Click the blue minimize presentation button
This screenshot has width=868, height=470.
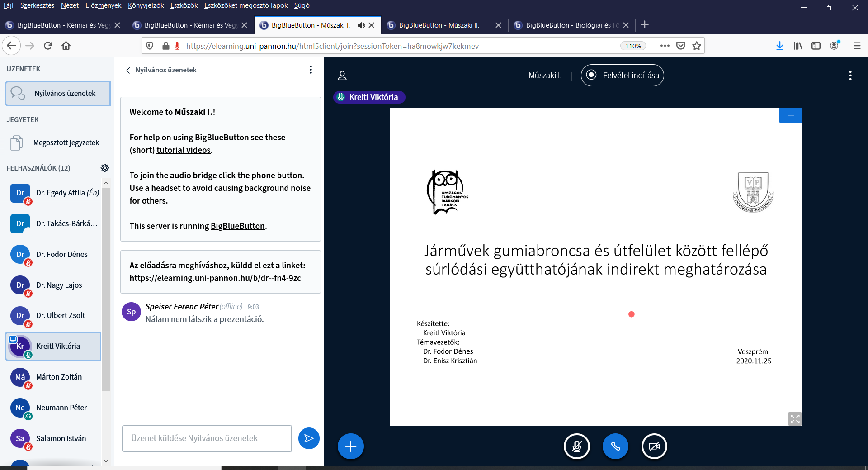point(791,115)
